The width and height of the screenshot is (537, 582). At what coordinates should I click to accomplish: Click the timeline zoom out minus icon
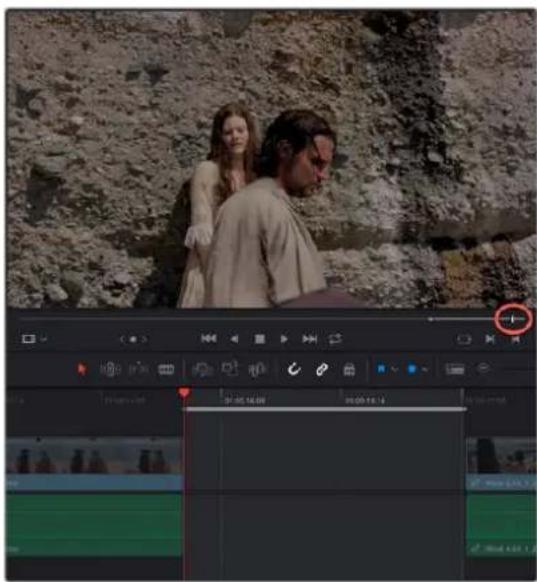click(x=483, y=368)
